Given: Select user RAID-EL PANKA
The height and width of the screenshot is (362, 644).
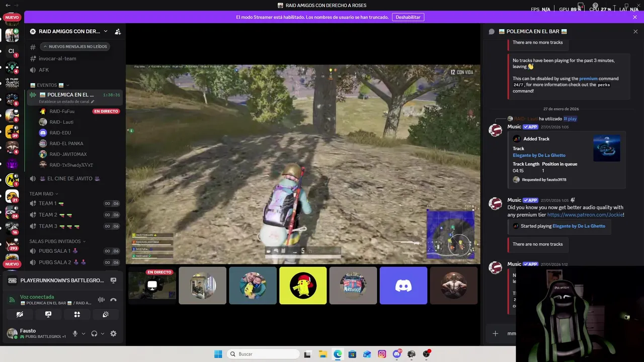Looking at the screenshot, I should [x=66, y=143].
